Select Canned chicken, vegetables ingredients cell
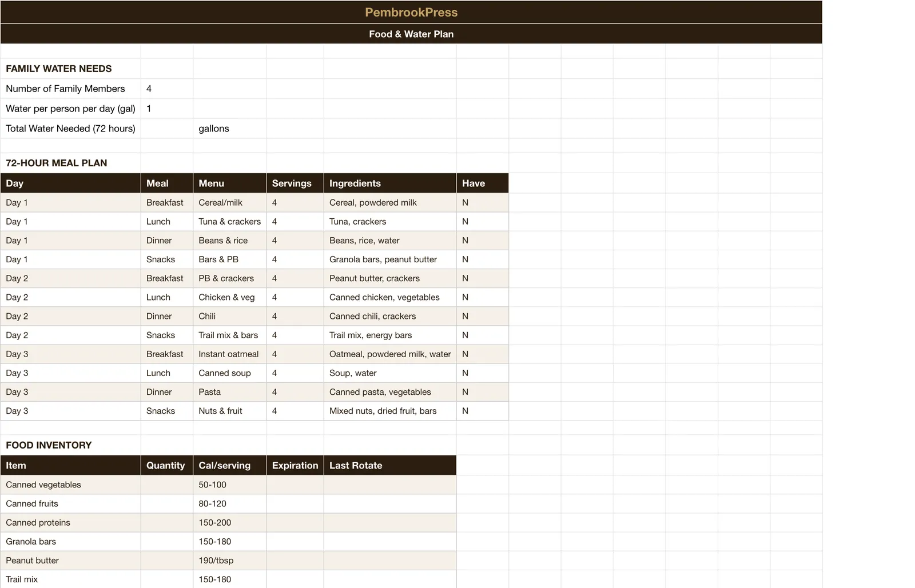 pyautogui.click(x=390, y=297)
